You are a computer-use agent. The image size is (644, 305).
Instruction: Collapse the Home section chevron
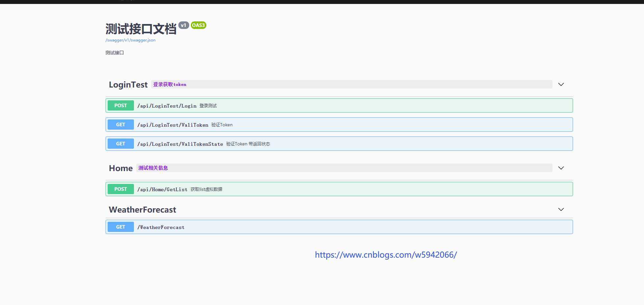[561, 168]
